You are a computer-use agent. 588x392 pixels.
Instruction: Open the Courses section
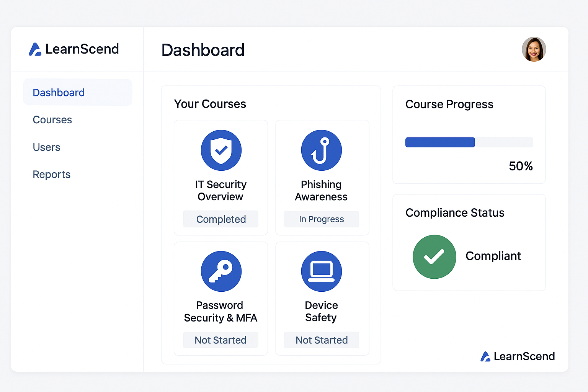[x=52, y=120]
